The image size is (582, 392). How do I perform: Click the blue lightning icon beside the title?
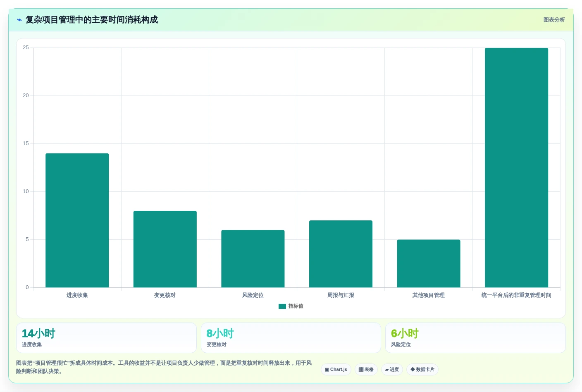pyautogui.click(x=19, y=20)
